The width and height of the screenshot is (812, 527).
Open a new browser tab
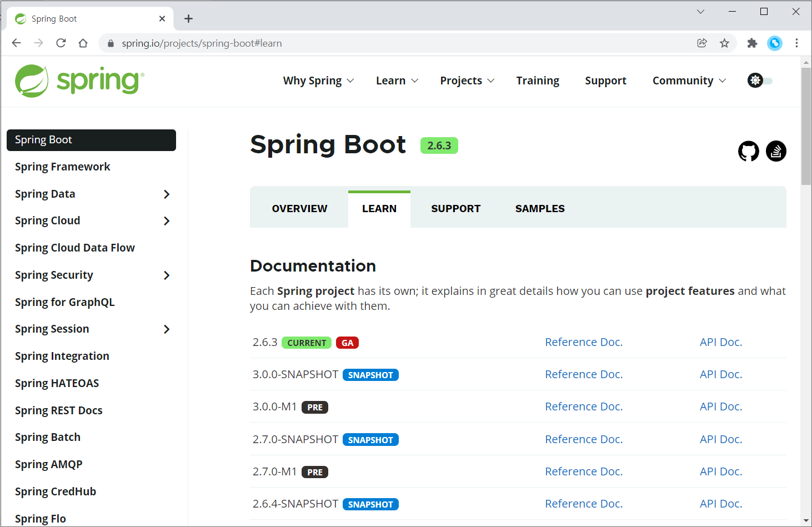click(189, 19)
